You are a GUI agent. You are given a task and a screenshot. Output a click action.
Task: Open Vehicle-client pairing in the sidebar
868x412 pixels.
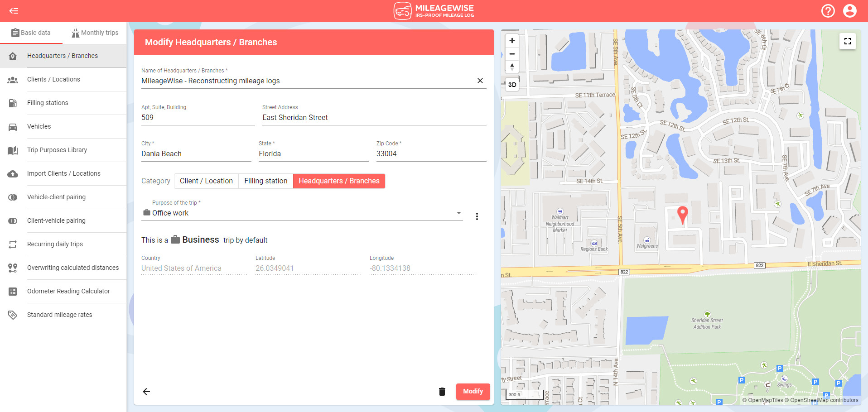[x=63, y=197]
